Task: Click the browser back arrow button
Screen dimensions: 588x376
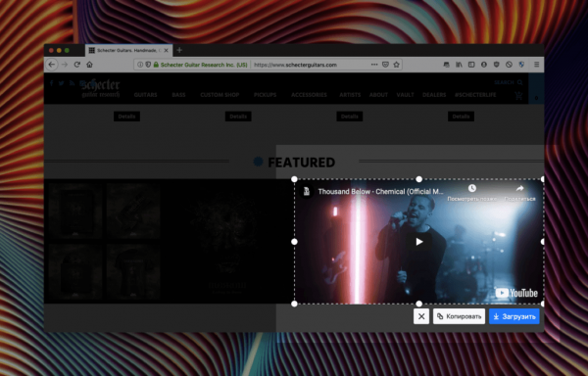Action: click(52, 65)
